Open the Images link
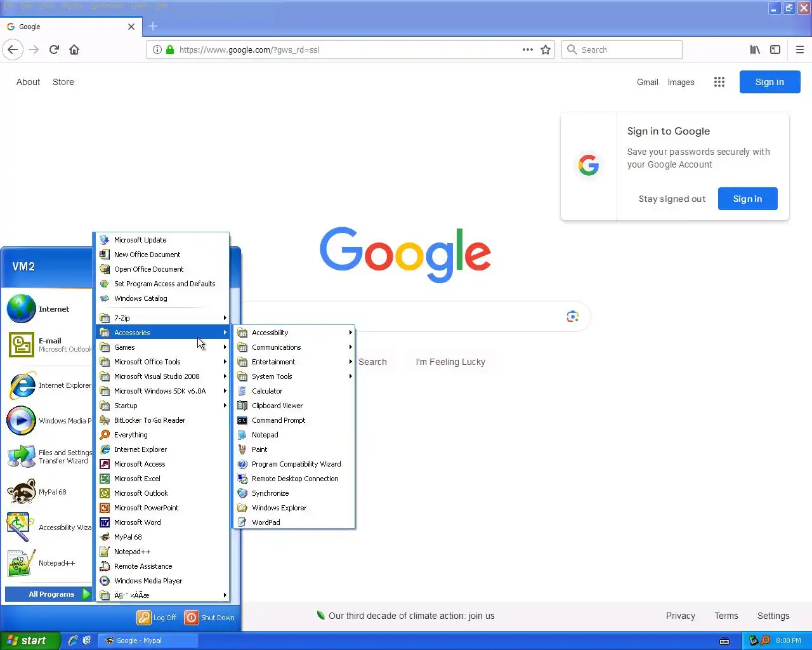The height and width of the screenshot is (650, 812). tap(681, 82)
